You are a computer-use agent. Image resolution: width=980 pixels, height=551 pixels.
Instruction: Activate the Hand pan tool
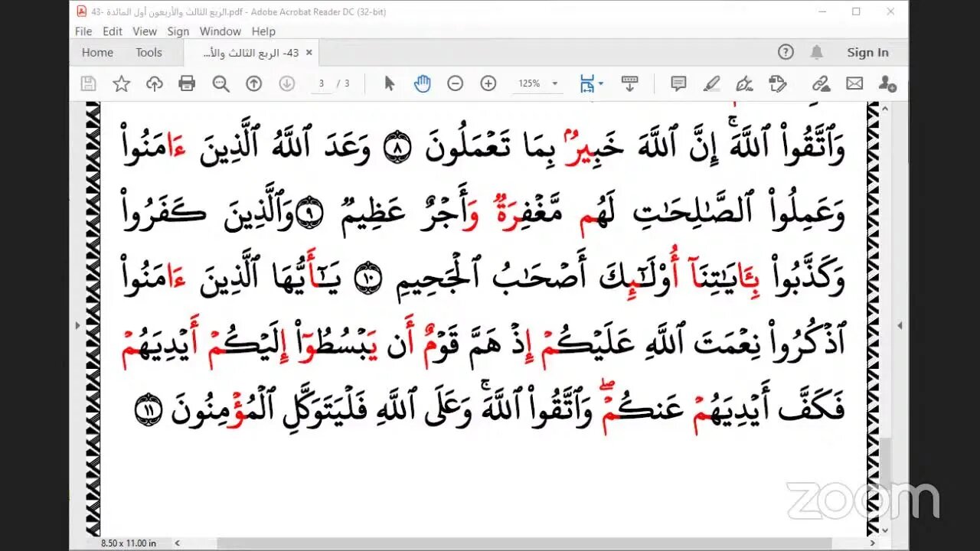[423, 83]
